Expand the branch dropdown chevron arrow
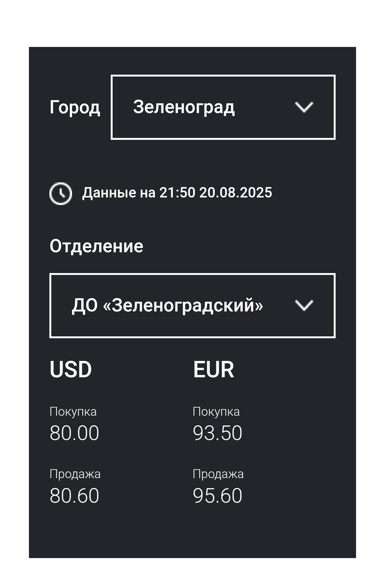Image resolution: width=385 pixels, height=588 pixels. coord(304,305)
